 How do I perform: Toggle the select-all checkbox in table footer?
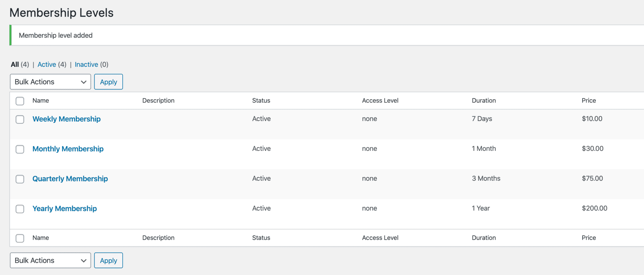[x=20, y=238]
